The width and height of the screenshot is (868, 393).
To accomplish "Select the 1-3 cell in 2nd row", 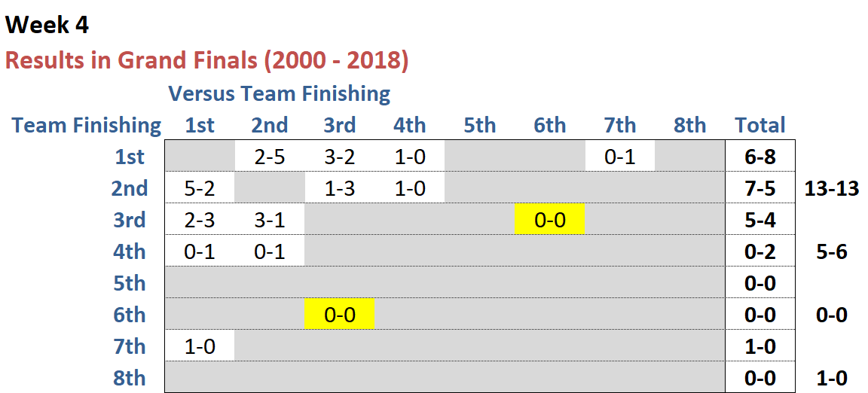I will 339,188.
